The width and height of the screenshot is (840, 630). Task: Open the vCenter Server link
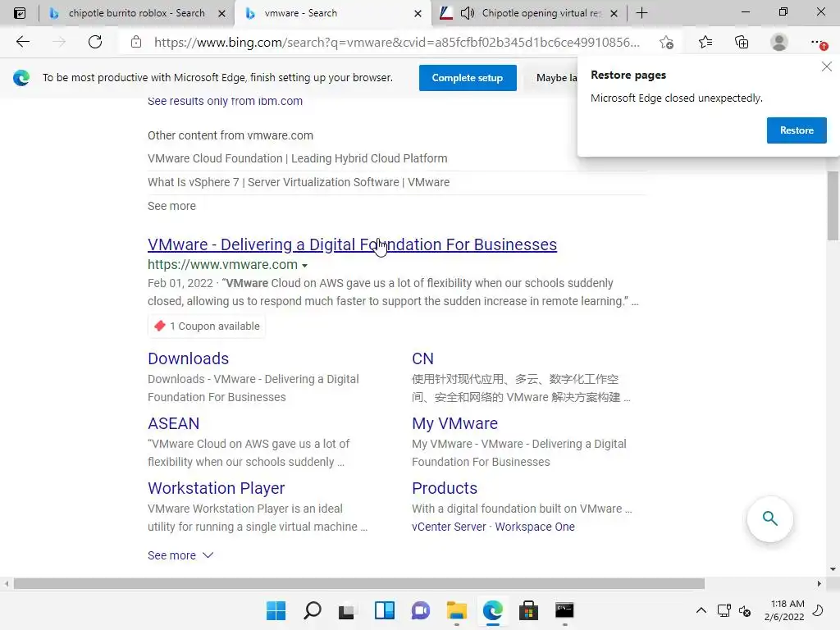coord(449,527)
